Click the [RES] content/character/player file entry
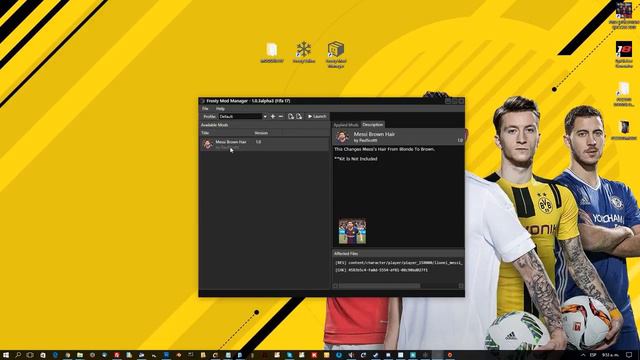The height and width of the screenshot is (360, 640). (x=398, y=263)
